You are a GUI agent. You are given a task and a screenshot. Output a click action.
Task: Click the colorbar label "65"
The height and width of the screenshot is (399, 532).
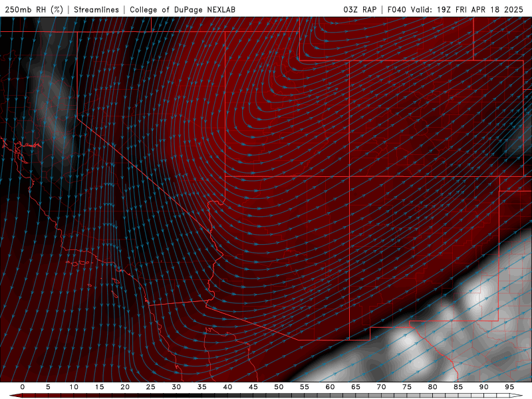[x=356, y=387]
